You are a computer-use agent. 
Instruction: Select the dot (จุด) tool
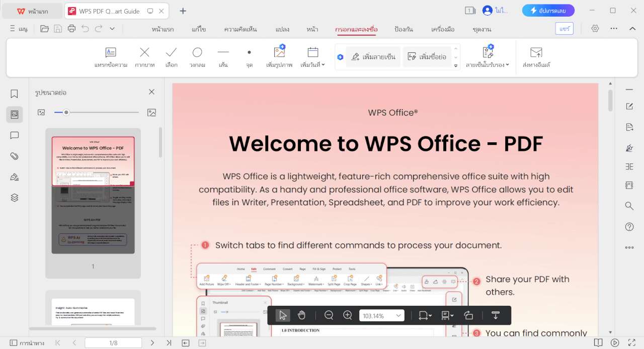click(249, 57)
